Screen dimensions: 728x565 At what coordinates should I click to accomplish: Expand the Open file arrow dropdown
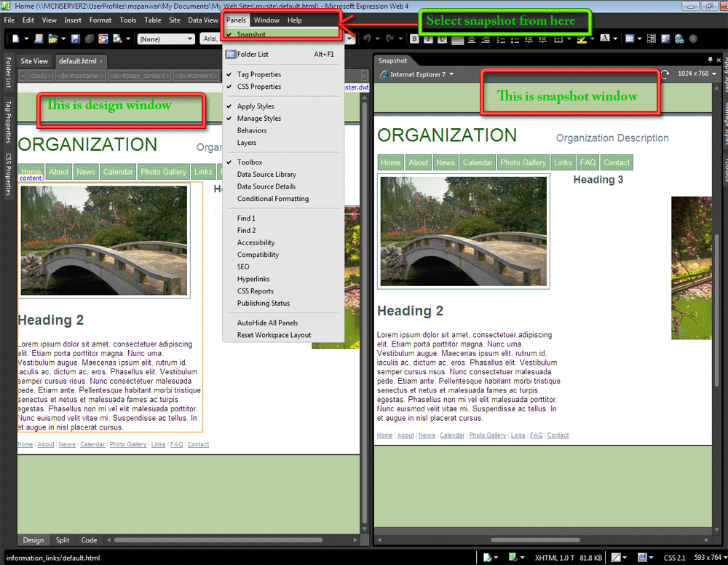63,39
